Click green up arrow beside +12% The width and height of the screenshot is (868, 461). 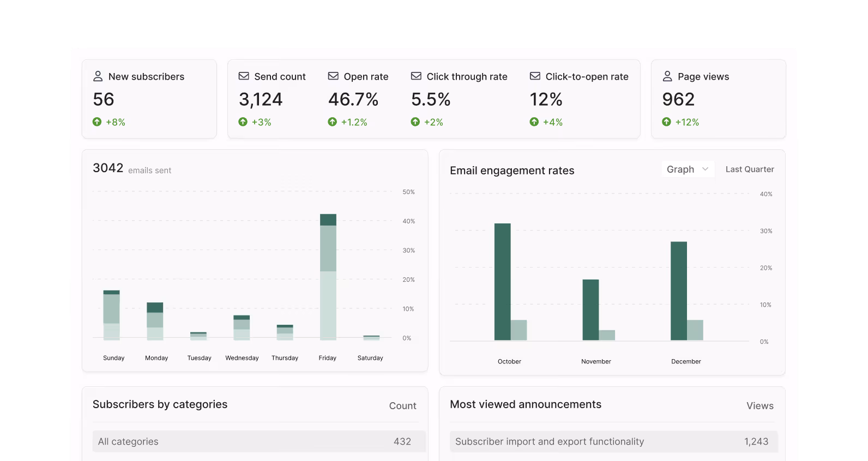click(666, 122)
